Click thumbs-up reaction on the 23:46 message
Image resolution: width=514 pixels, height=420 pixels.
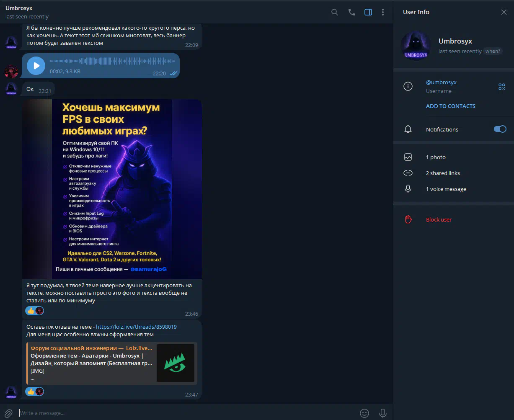(x=35, y=311)
